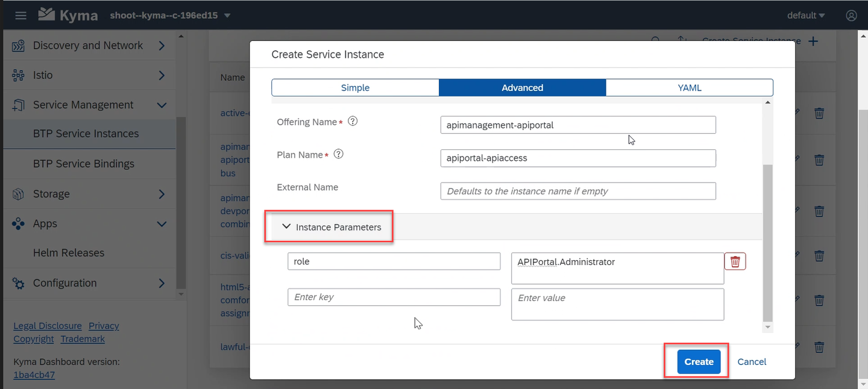The width and height of the screenshot is (868, 389).
Task: Expand the Istio navigation section
Action: tap(162, 75)
